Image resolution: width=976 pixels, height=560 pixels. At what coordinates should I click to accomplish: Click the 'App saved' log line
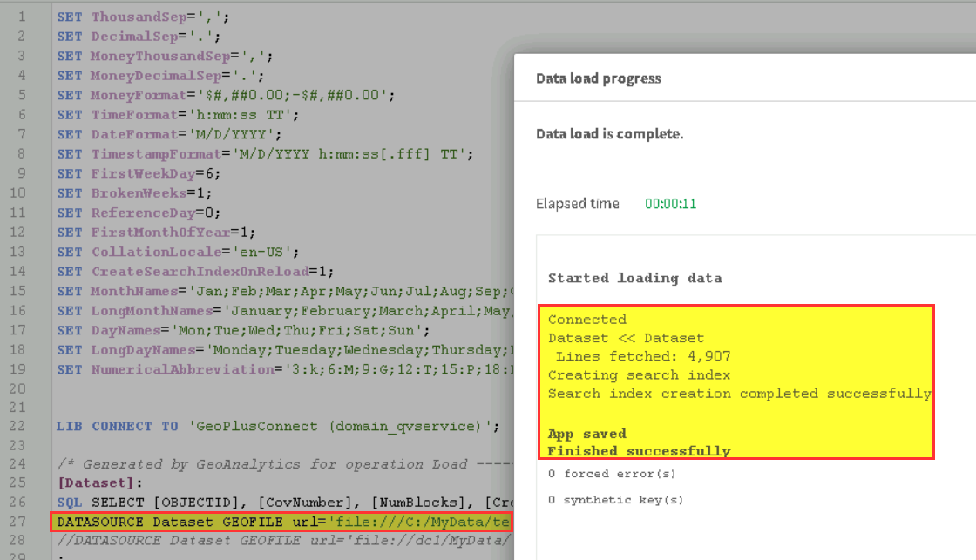click(x=586, y=434)
